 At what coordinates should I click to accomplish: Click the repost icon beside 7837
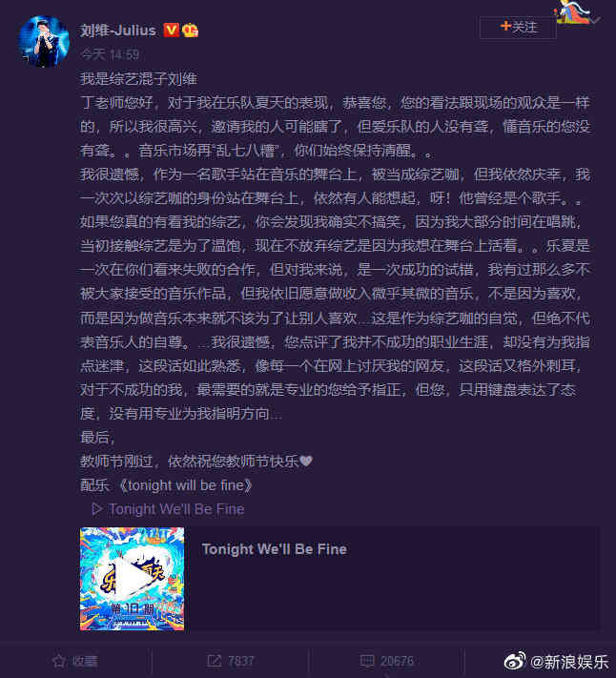(214, 661)
